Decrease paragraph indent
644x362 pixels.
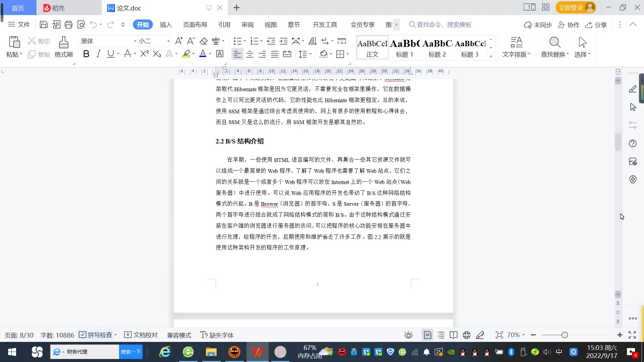point(271,41)
